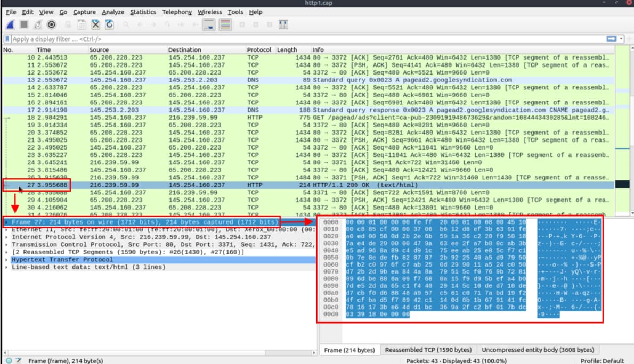
Task: Click the Profile: Default status text
Action: coord(602,361)
